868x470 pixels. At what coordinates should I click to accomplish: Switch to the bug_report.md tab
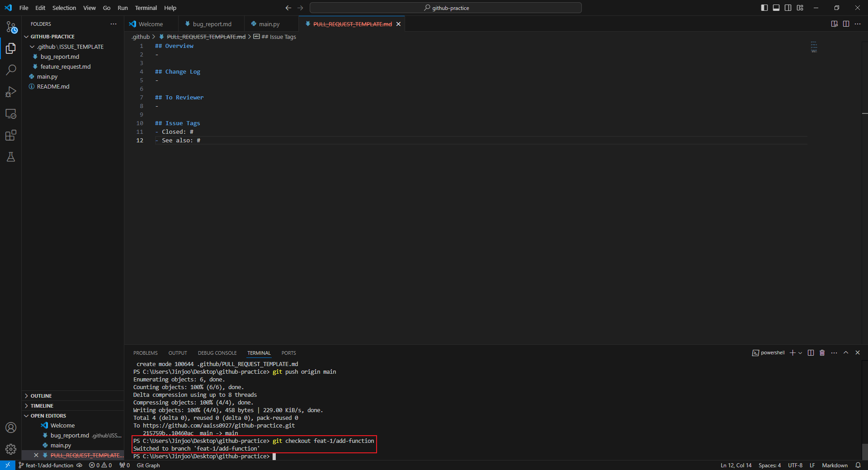tap(212, 24)
